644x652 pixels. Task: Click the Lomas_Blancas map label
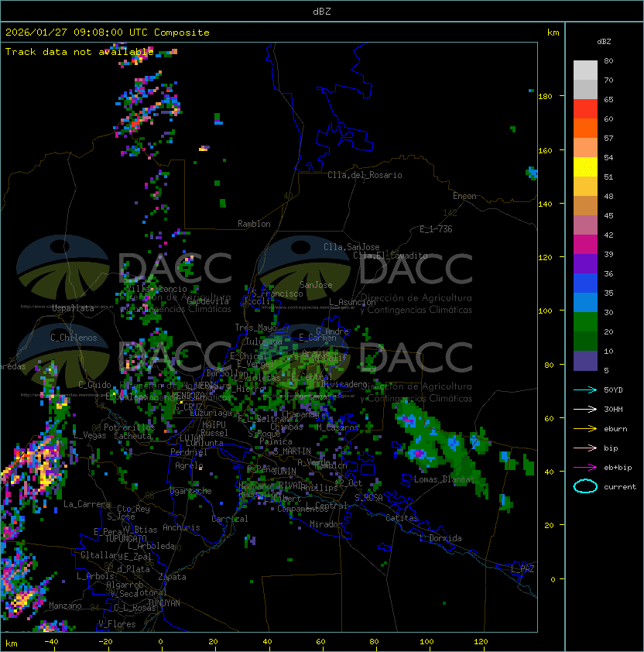tap(444, 479)
